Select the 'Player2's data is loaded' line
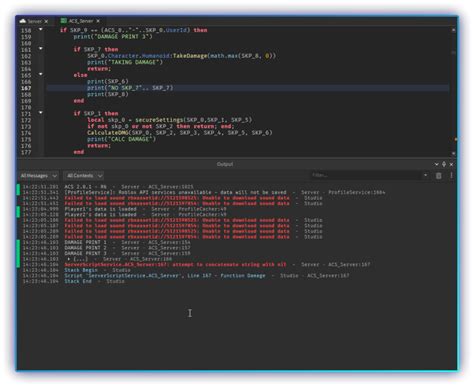The image size is (474, 387). 145,215
